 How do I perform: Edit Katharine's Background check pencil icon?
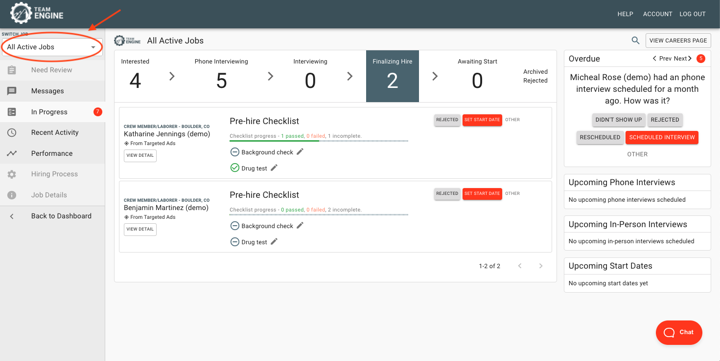(x=300, y=152)
